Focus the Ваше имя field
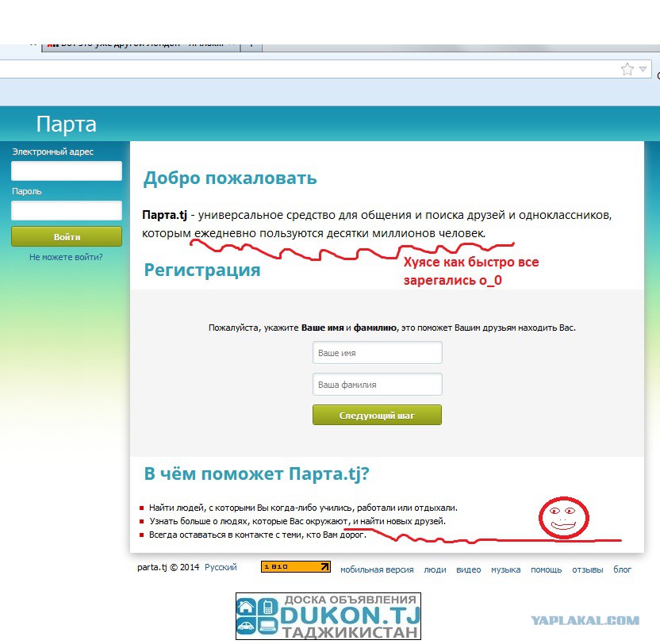The height and width of the screenshot is (644, 660). point(378,353)
